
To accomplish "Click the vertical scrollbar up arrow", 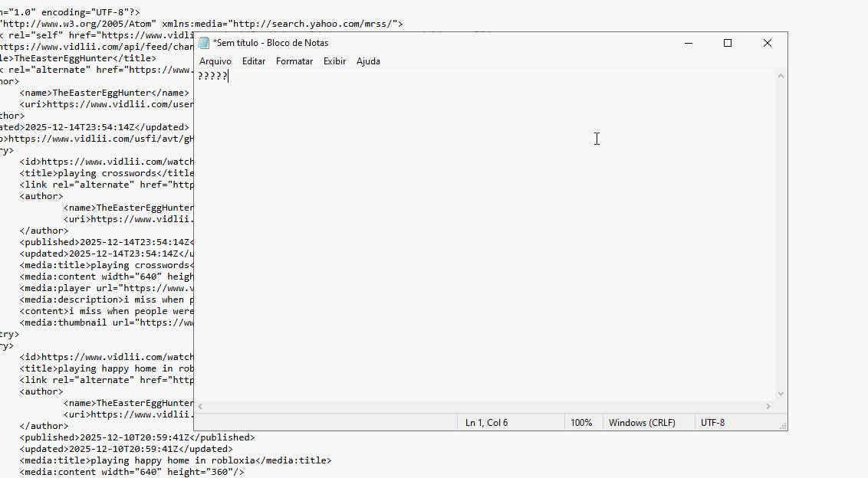I will click(x=781, y=76).
